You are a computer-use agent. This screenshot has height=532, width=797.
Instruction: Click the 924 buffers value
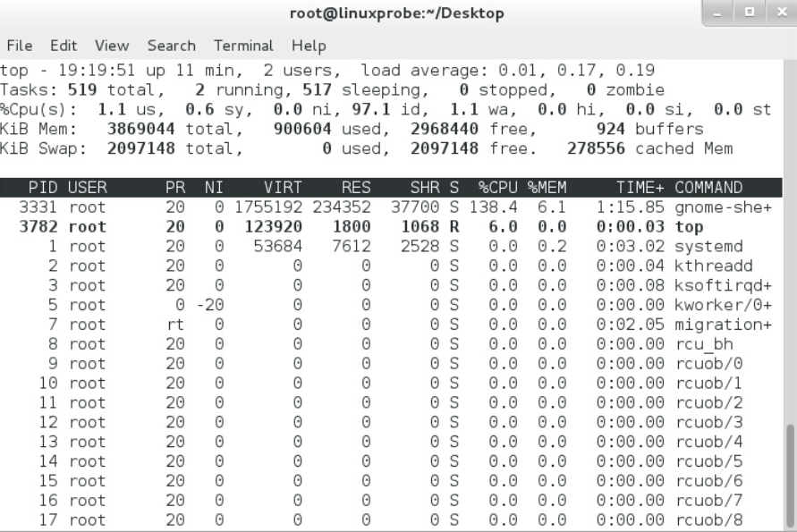click(x=610, y=129)
